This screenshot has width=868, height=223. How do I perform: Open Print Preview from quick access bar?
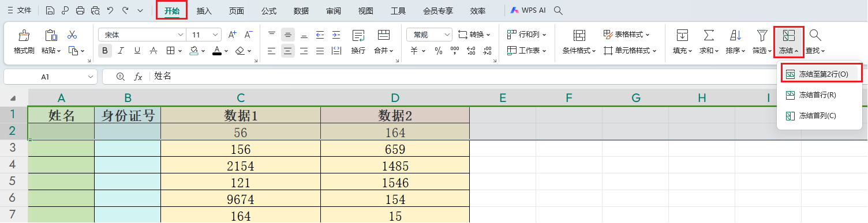95,11
